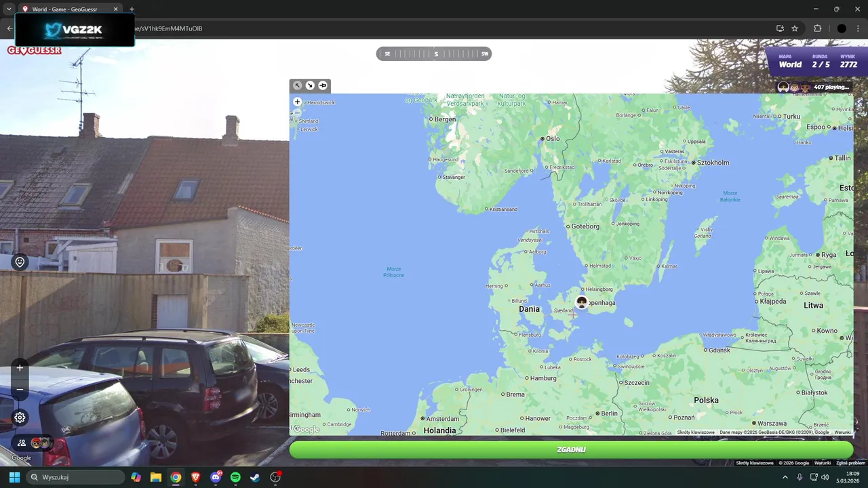
Task: Click the VGZ2K Twitter overlay banner
Action: [75, 30]
